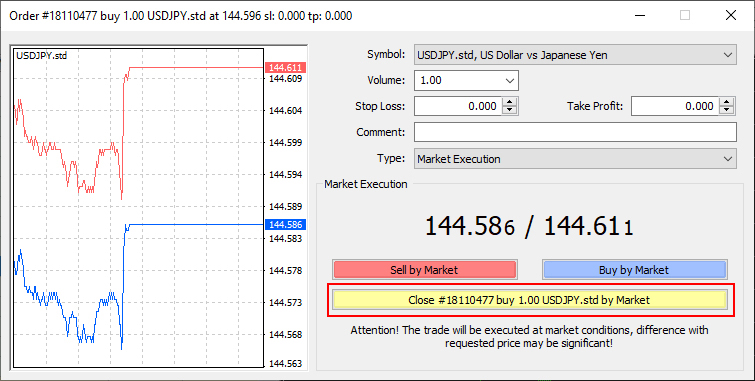Screen dimensions: 755x381
Task: Click the Take Profit increase arrow
Action: point(727,102)
